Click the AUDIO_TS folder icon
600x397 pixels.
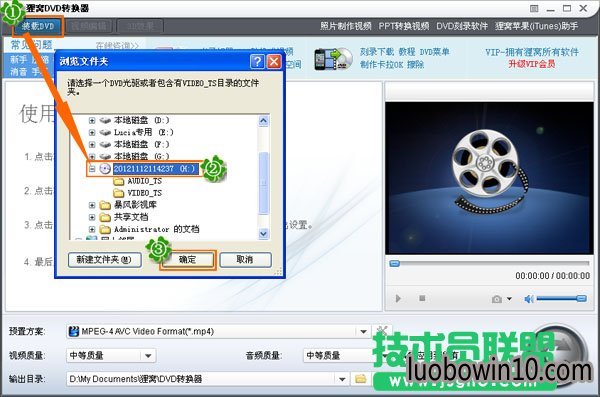[x=119, y=181]
